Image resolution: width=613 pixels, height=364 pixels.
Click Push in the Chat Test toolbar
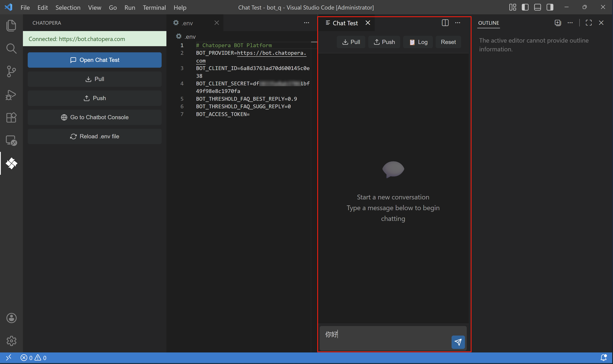[384, 42]
